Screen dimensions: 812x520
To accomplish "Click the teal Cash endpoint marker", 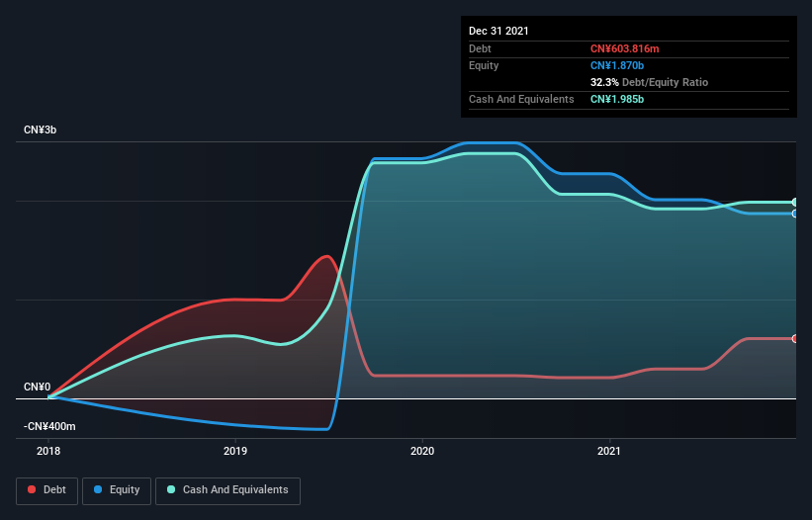I will coord(795,203).
